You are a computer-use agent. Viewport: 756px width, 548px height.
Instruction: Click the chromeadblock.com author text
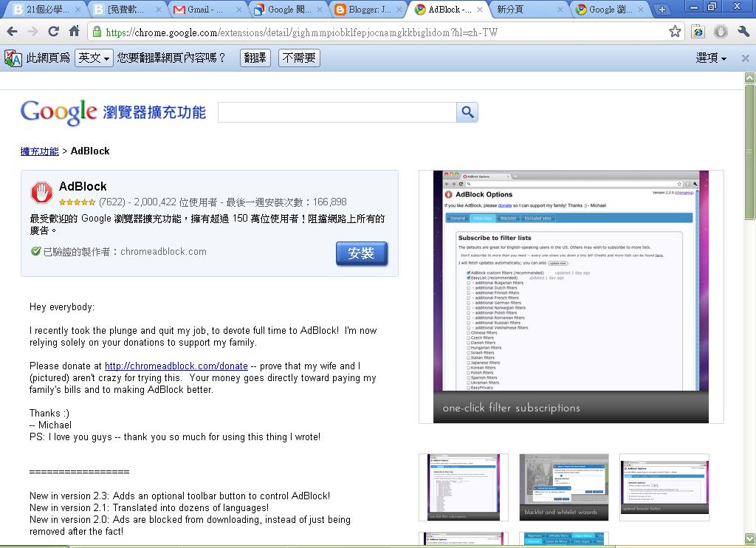click(x=163, y=251)
